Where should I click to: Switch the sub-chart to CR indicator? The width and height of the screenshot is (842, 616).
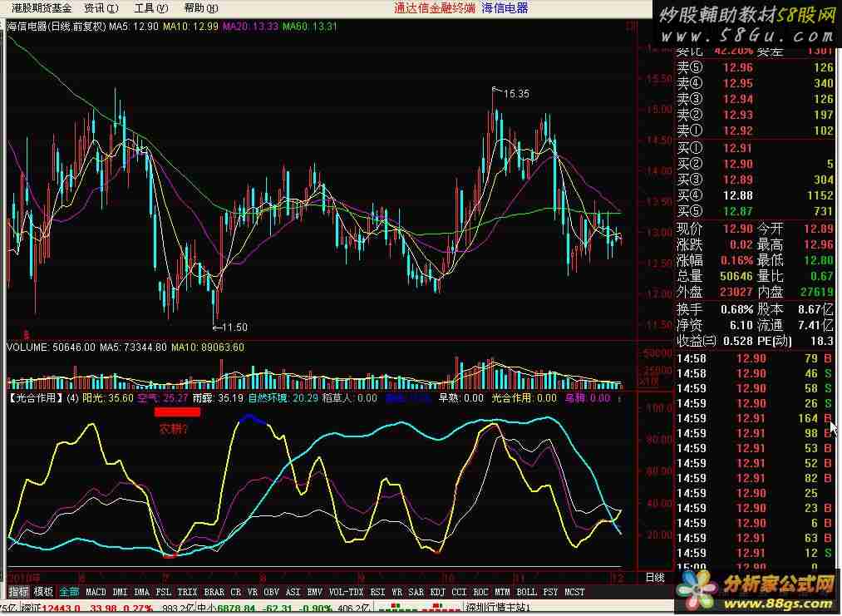(236, 592)
